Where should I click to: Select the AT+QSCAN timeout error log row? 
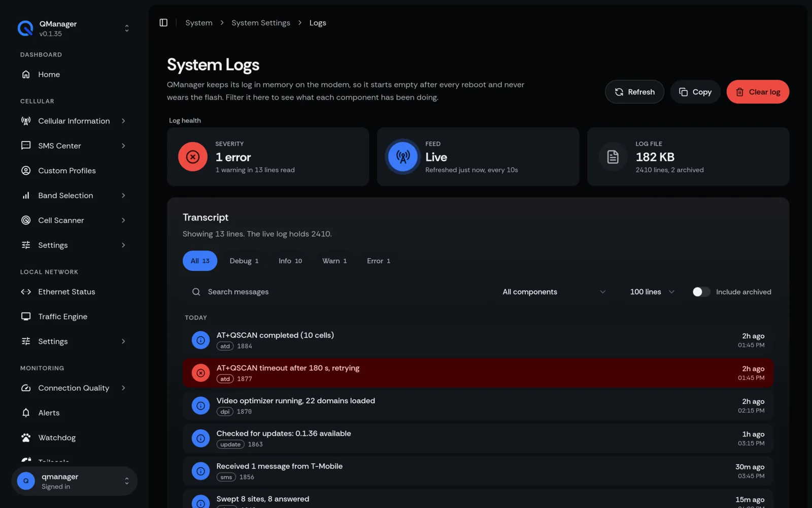tap(478, 373)
